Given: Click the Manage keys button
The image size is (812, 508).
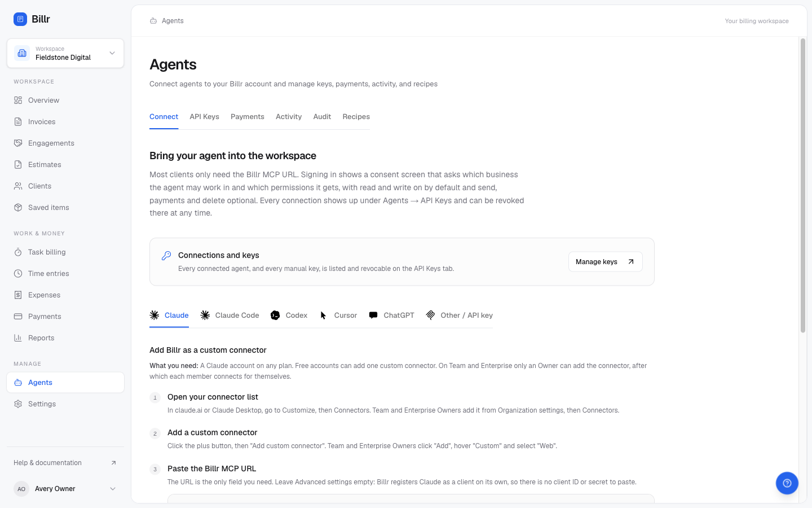Looking at the screenshot, I should click(605, 262).
